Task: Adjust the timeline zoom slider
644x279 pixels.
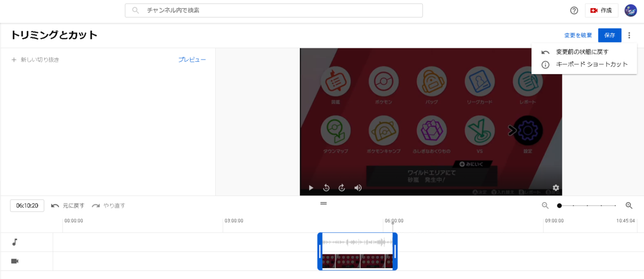Action: coord(587,205)
